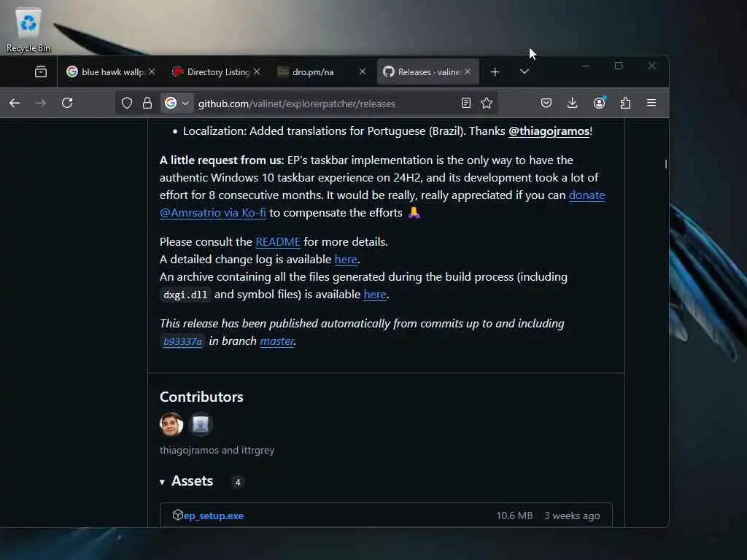List all tabs with the chevron dropdown
Viewport: 747px width, 560px height.
[x=525, y=71]
